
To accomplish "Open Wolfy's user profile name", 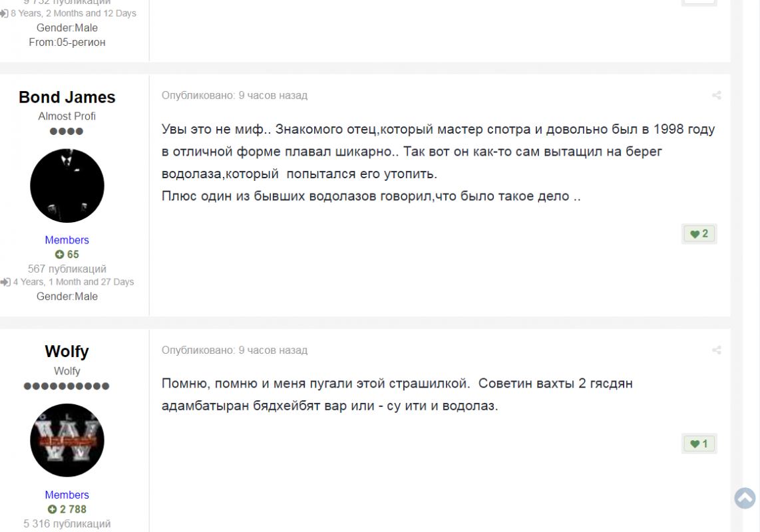I will (67, 351).
